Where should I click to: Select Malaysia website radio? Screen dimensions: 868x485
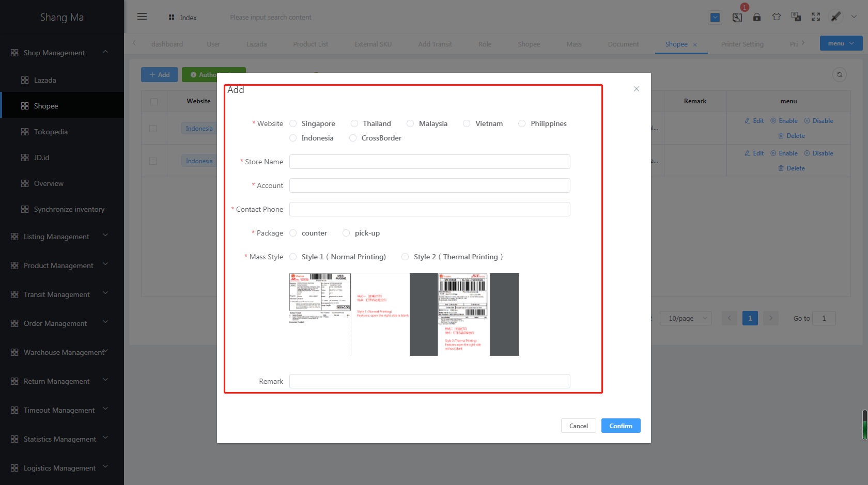coord(410,123)
